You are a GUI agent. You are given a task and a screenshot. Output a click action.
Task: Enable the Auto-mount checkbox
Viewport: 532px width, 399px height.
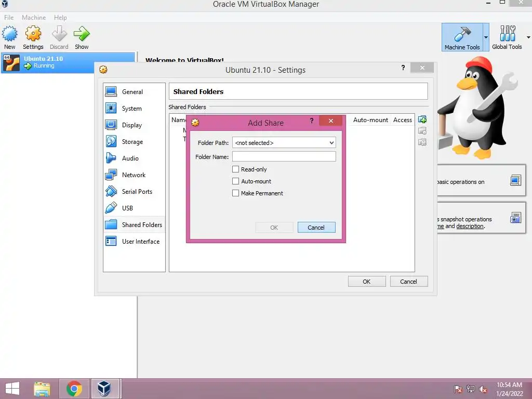235,181
